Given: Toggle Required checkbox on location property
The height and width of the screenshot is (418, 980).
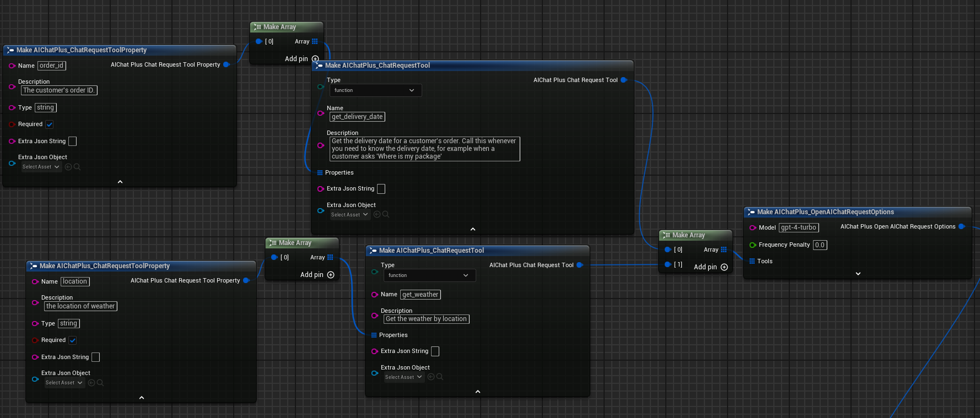Looking at the screenshot, I should (x=73, y=340).
